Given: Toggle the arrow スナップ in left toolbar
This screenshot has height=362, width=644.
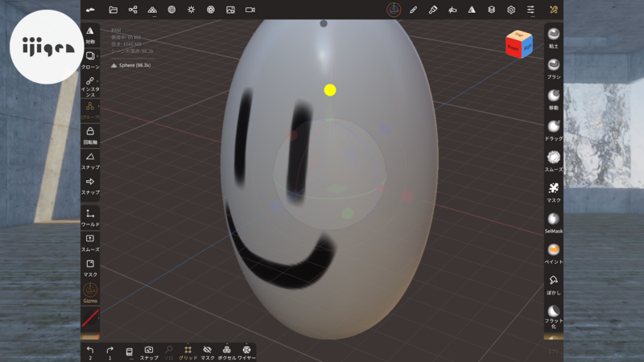Looking at the screenshot, I should [90, 186].
